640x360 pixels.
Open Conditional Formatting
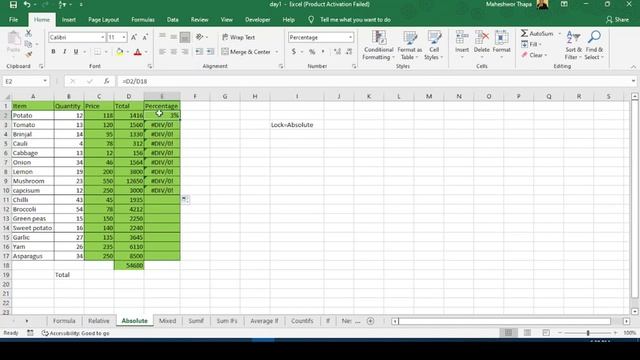pyautogui.click(x=379, y=45)
